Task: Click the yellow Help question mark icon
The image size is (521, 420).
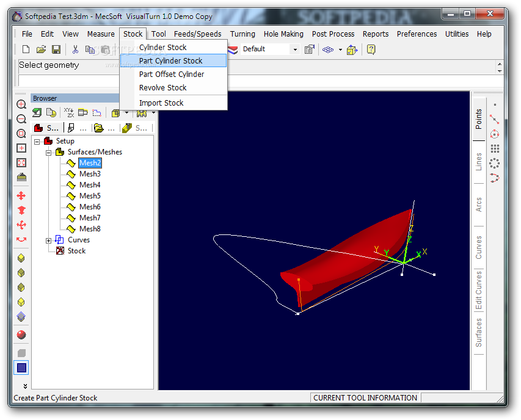Action: point(371,49)
